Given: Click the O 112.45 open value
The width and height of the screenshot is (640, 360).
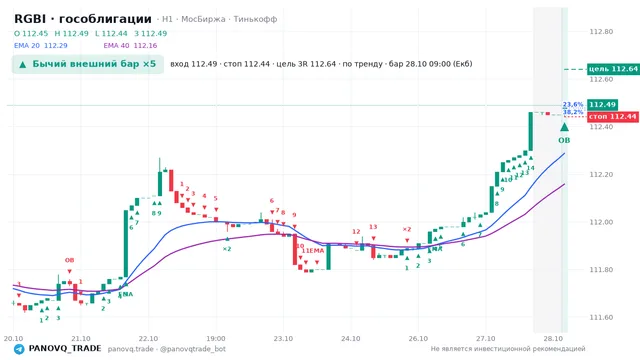Looking at the screenshot, I should 31,33.
